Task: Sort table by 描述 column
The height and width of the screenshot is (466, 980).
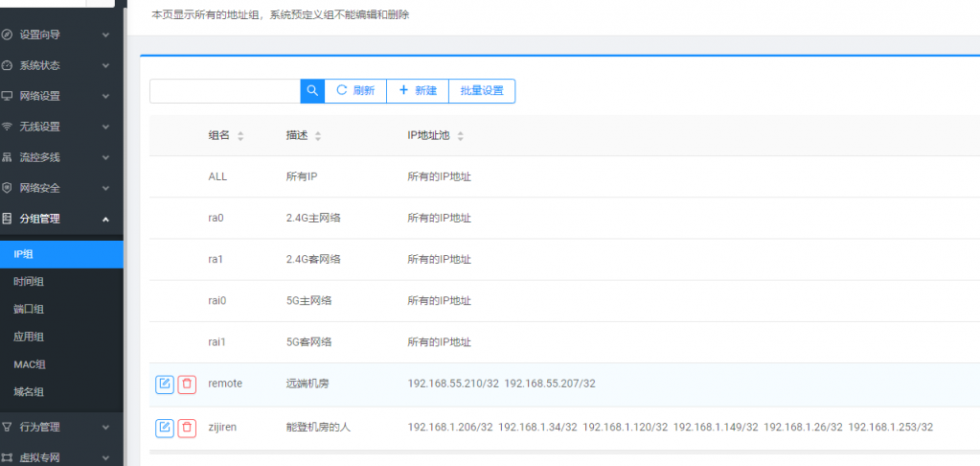Action: 318,136
